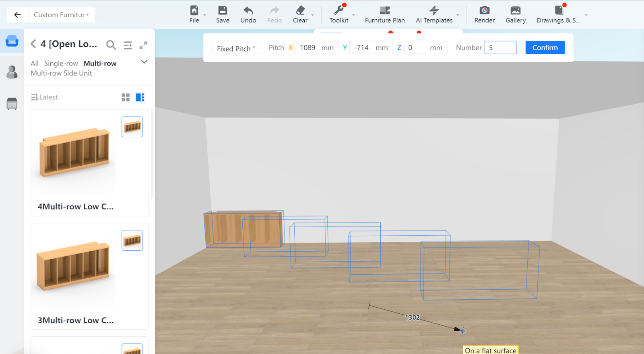Select the All category tab
Viewport: 644px width, 354px height.
(35, 64)
